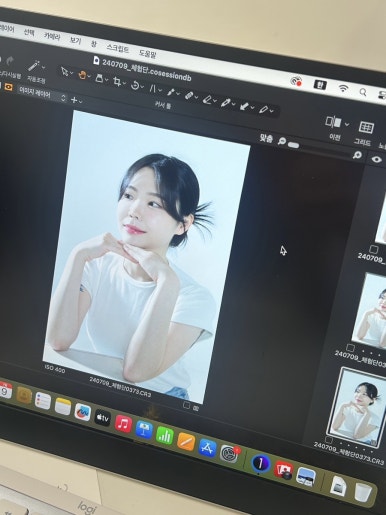Tick checkbox under the middle browser thumbnail

coord(350,347)
